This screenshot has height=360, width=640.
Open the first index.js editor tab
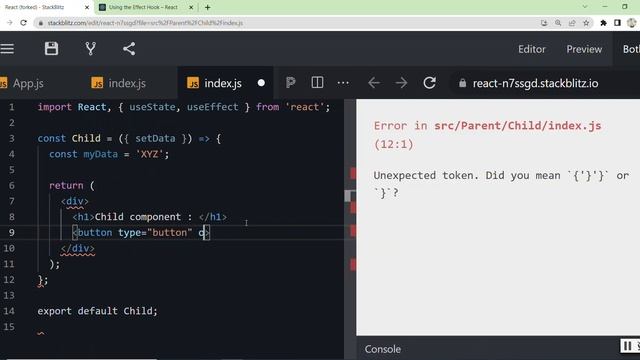[119, 83]
